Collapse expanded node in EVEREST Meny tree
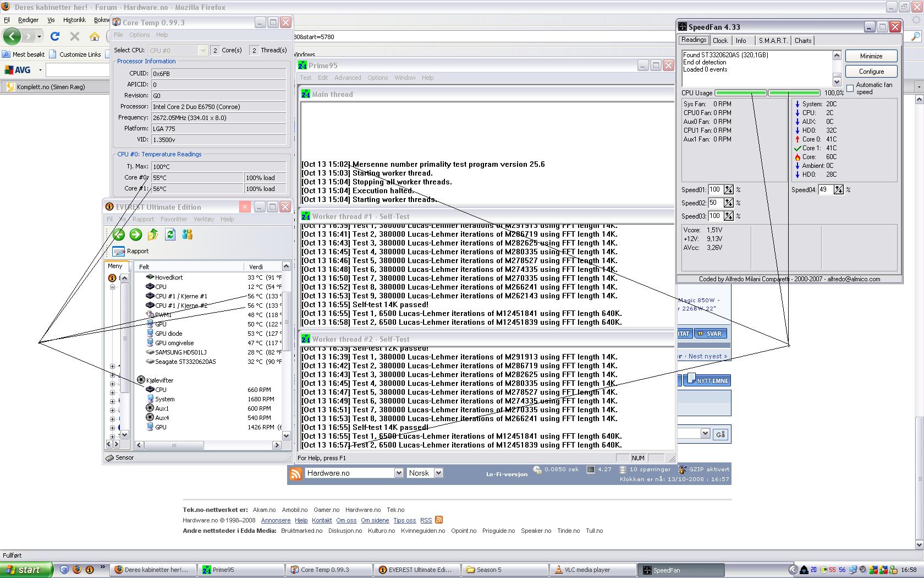Viewport: 924px width, 578px height. [x=112, y=287]
